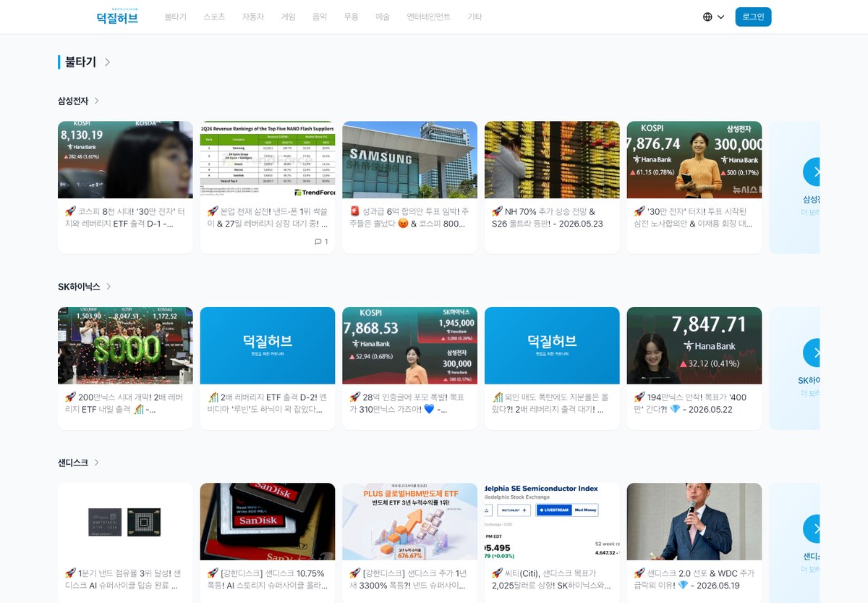Open the SanDisk SSD stack thumbnail

[268, 522]
